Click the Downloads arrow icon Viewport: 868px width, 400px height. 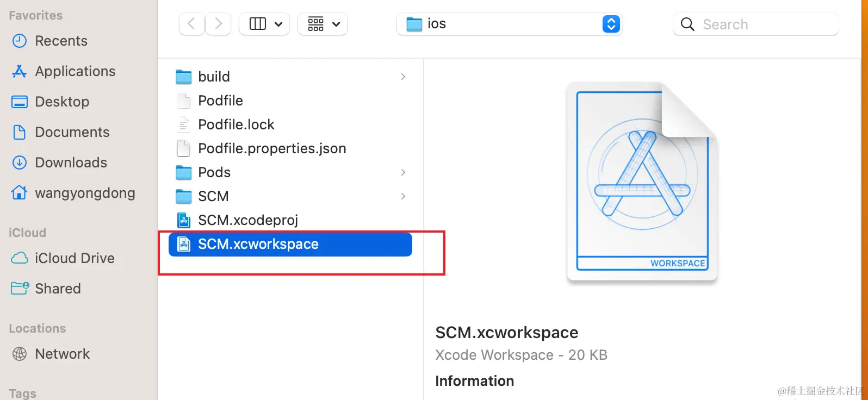[x=20, y=162]
